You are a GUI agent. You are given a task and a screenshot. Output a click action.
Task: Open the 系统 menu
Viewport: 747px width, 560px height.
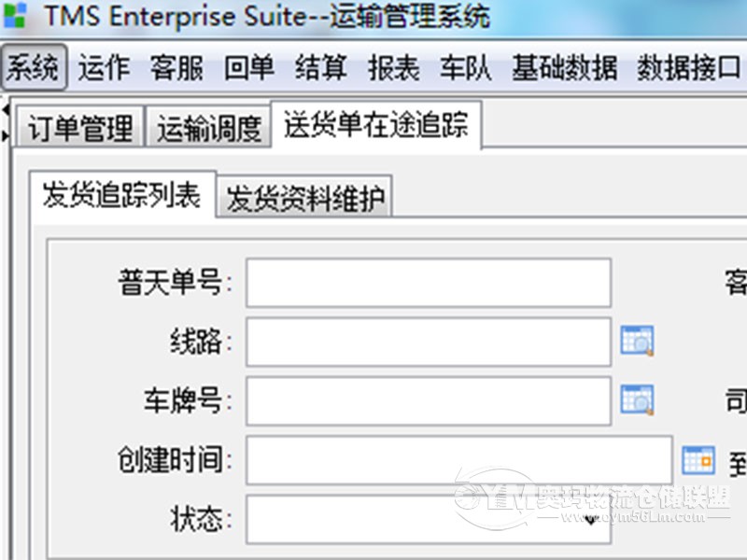pyautogui.click(x=34, y=67)
